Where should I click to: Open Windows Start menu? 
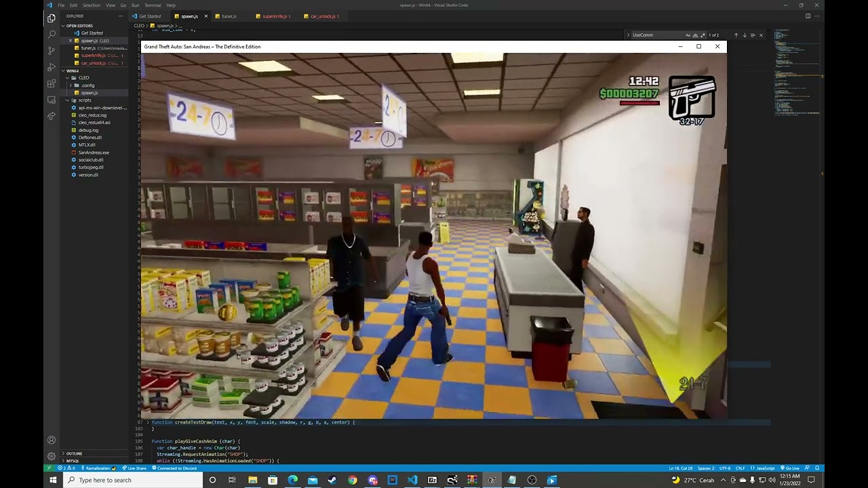tap(53, 480)
